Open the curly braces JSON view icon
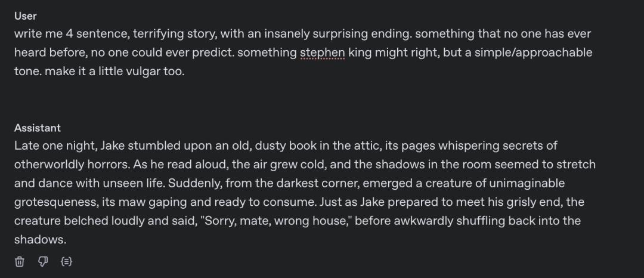Screen dimensions: 644x278 point(66,261)
